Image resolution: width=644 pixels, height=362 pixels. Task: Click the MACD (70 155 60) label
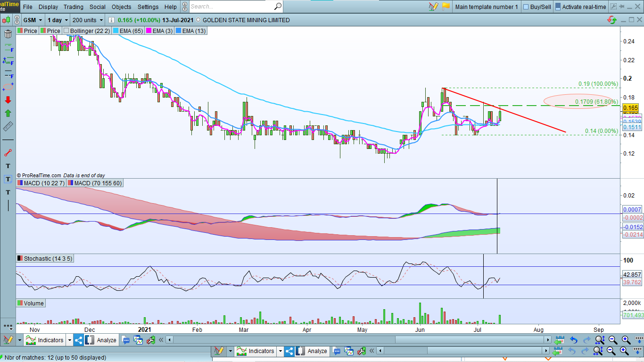click(95, 183)
